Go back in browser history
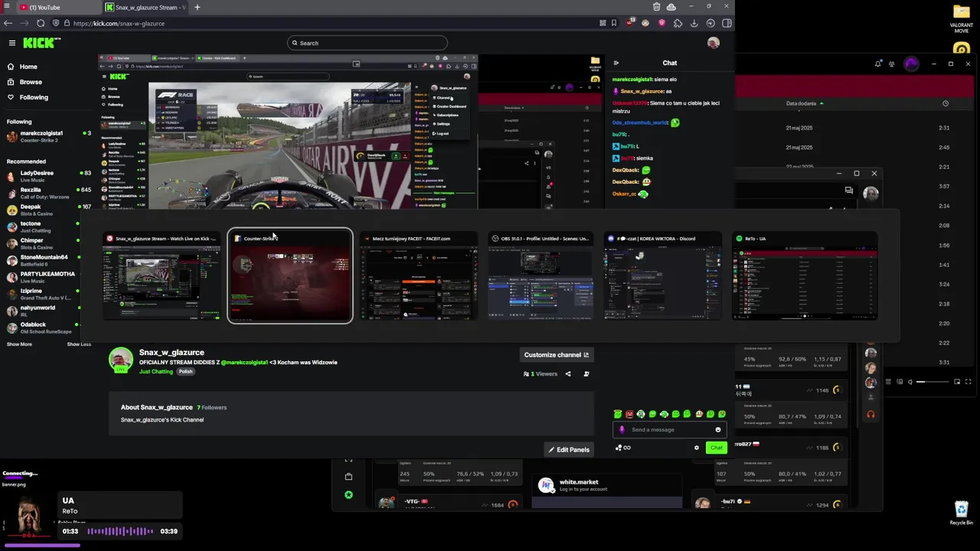The height and width of the screenshot is (551, 980). point(8,23)
